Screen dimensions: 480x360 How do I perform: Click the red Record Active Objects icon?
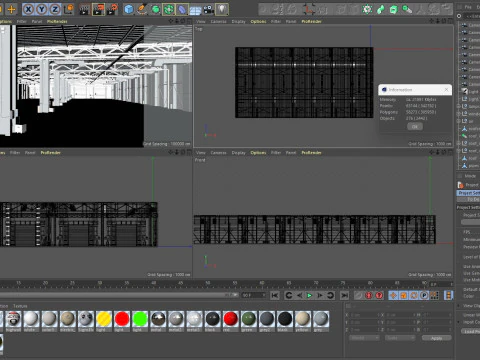369,295
